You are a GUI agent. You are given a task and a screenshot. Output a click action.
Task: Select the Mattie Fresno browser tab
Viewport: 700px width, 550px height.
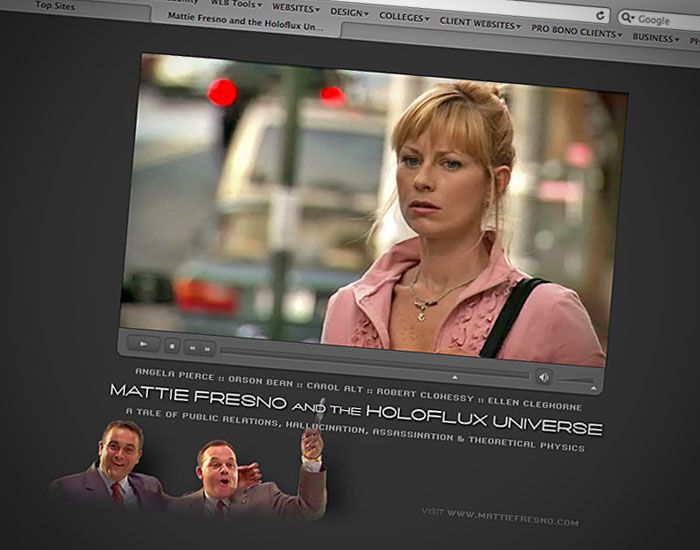pos(245,21)
